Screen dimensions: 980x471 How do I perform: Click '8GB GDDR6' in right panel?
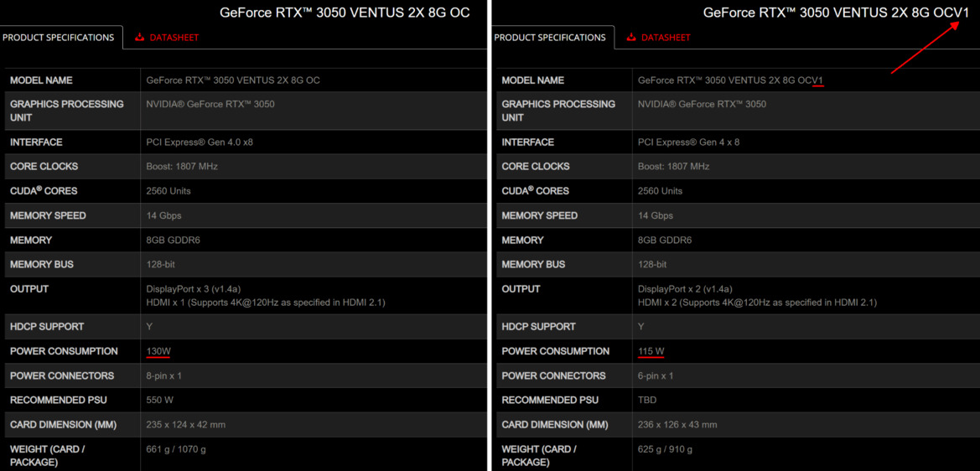[x=665, y=240]
